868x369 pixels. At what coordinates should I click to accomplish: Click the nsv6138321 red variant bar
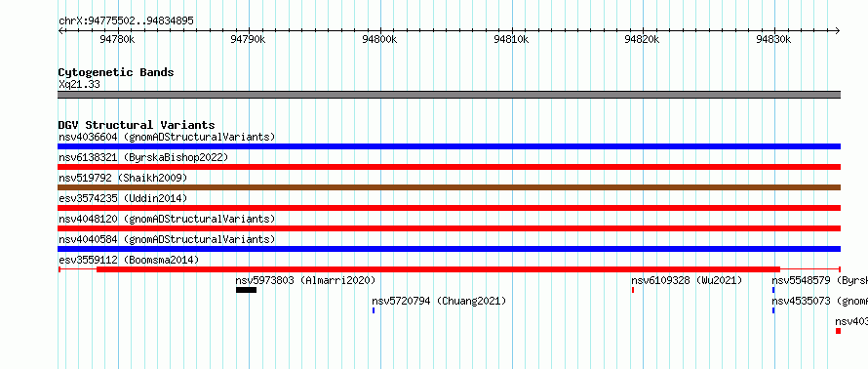(x=449, y=167)
